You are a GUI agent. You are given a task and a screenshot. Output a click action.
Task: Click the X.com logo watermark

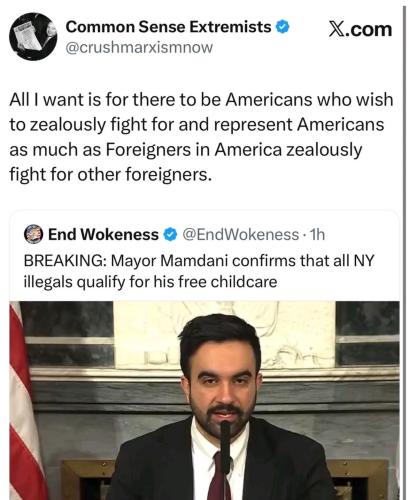coord(360,29)
